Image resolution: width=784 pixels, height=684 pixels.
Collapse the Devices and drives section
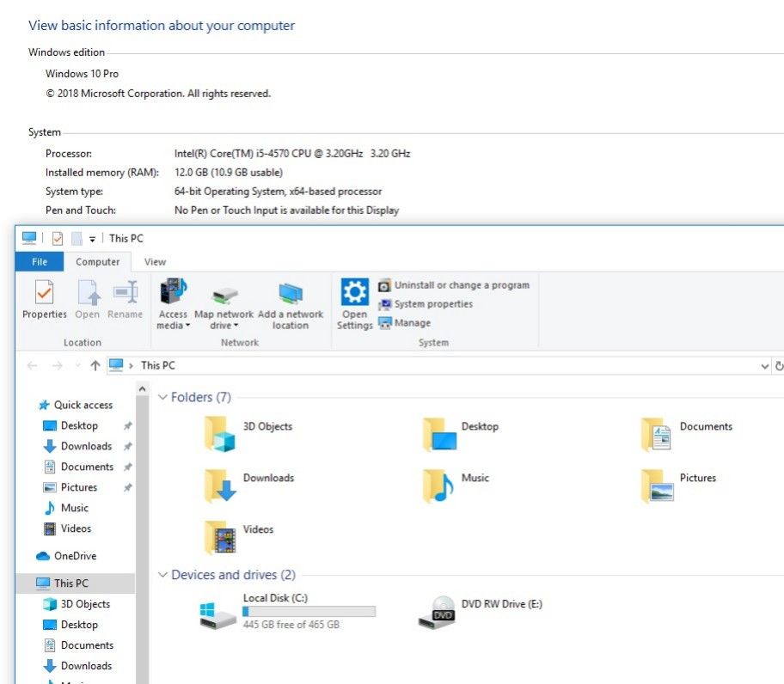[x=162, y=576]
